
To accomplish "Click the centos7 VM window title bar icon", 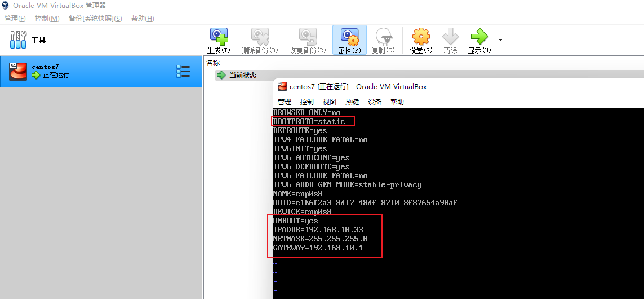I will pyautogui.click(x=282, y=86).
